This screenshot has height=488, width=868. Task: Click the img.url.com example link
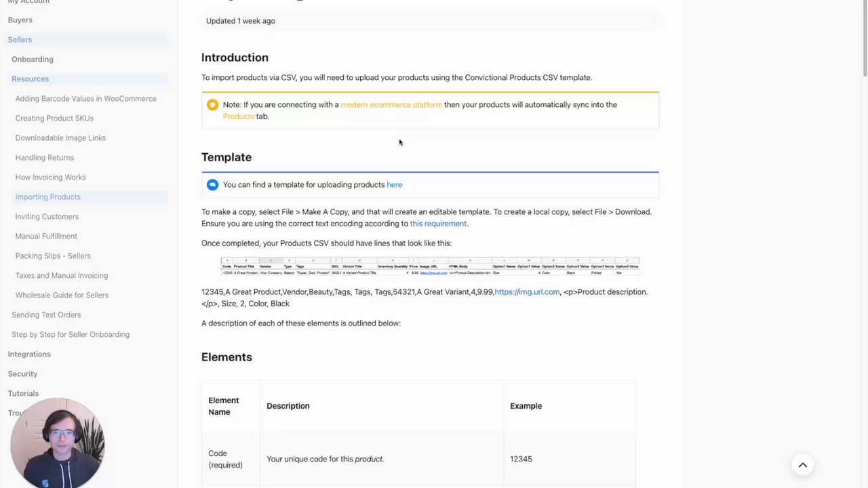pos(527,292)
